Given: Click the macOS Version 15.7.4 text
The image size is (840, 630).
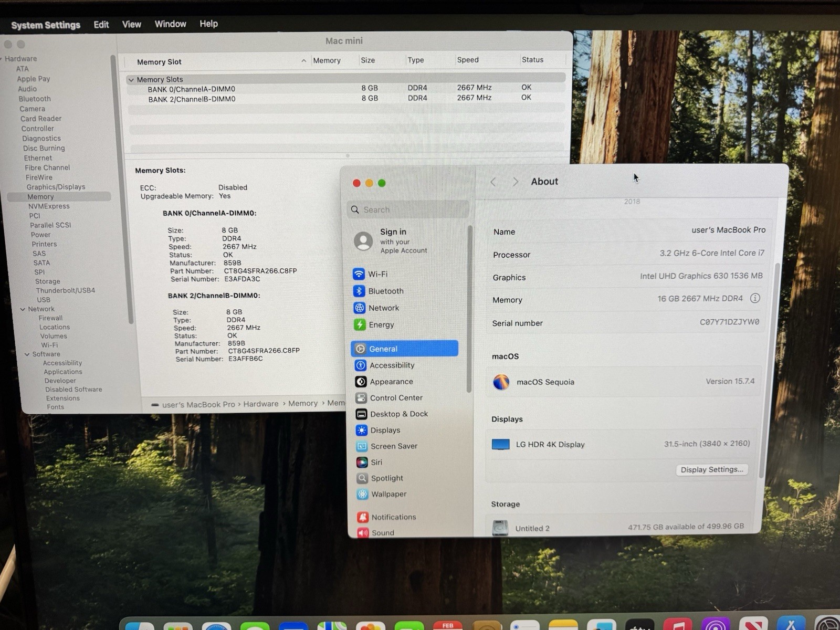Looking at the screenshot, I should 730,381.
